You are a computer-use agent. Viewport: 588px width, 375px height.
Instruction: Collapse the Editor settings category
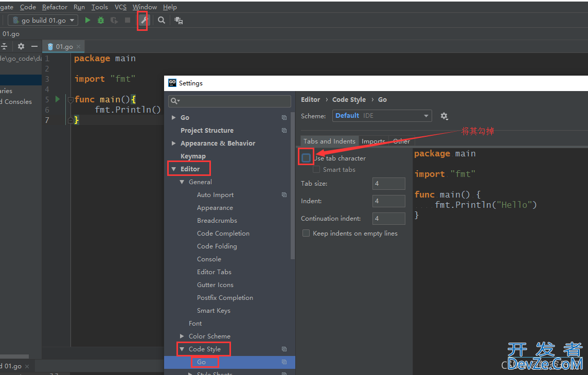tap(174, 169)
